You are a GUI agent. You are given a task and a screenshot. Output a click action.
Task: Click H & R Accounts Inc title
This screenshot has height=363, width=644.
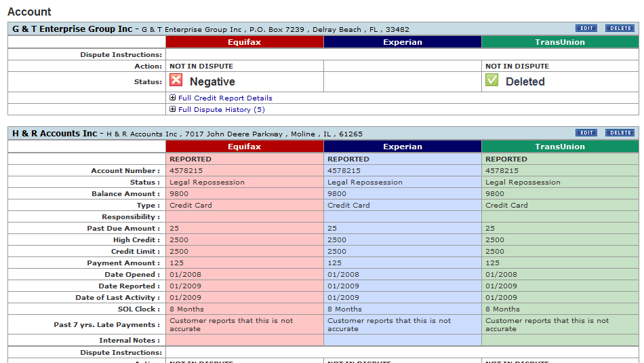tap(55, 133)
